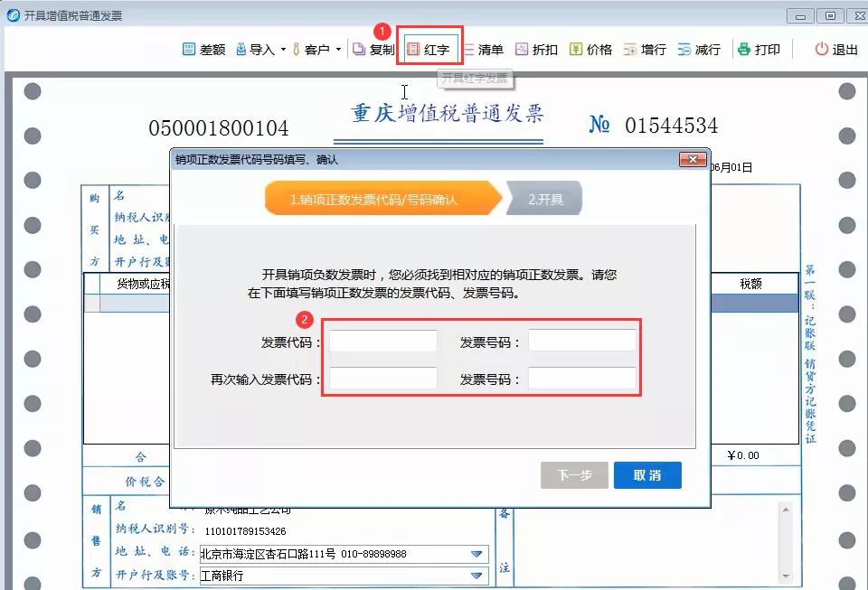Image resolution: width=868 pixels, height=590 pixels.
Task: Click the first 发票代码 input field
Action: pyautogui.click(x=382, y=340)
